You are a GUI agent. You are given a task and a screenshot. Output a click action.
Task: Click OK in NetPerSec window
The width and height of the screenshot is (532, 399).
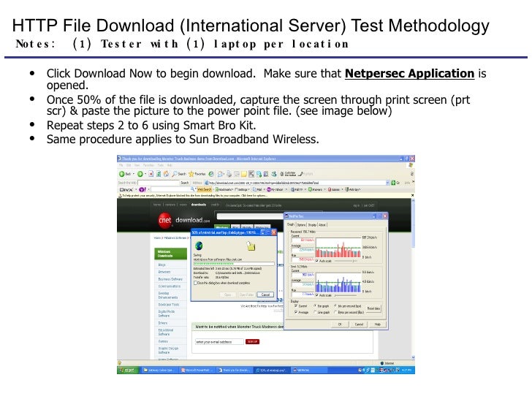click(340, 324)
